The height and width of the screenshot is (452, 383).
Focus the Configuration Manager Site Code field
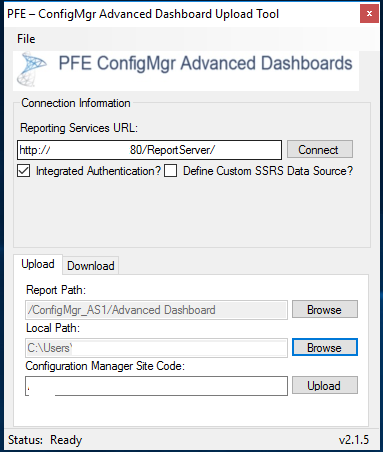[x=156, y=386]
